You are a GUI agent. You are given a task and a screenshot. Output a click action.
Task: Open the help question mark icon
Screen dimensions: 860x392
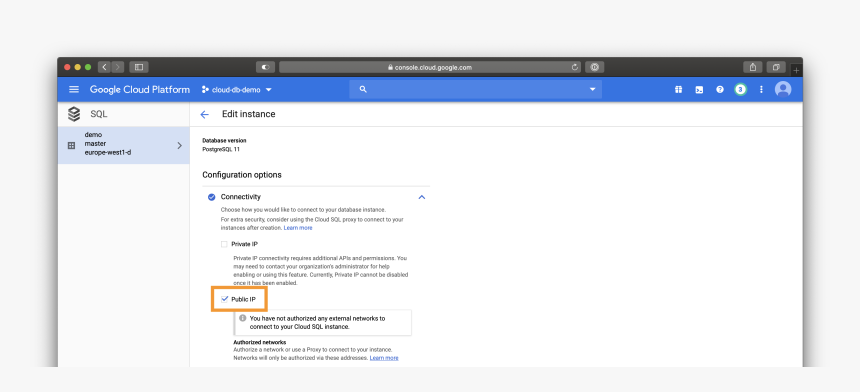720,89
